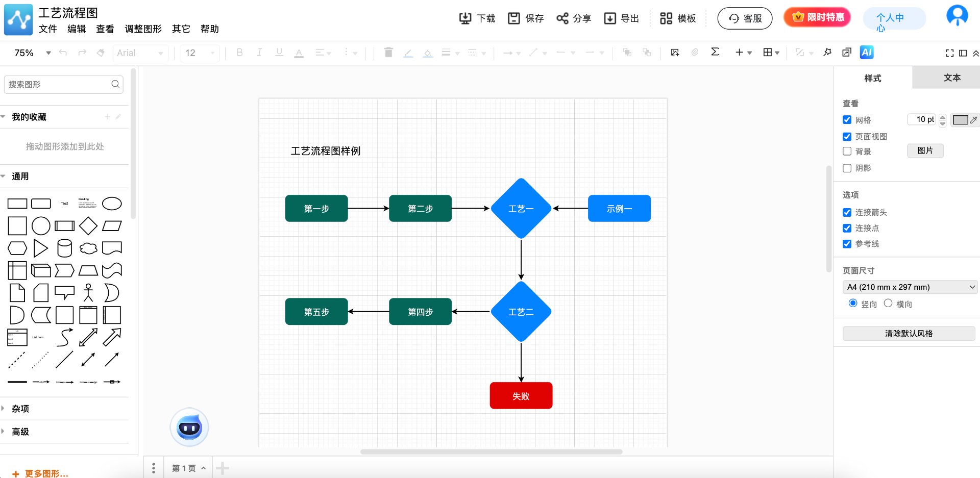Click the pop-out window toolbar icon
980x478 pixels.
pyautogui.click(x=847, y=52)
